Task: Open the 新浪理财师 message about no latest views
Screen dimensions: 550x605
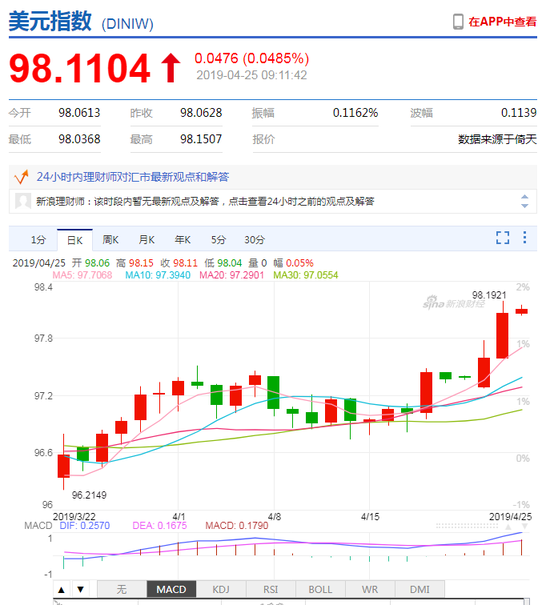Action: (x=205, y=201)
